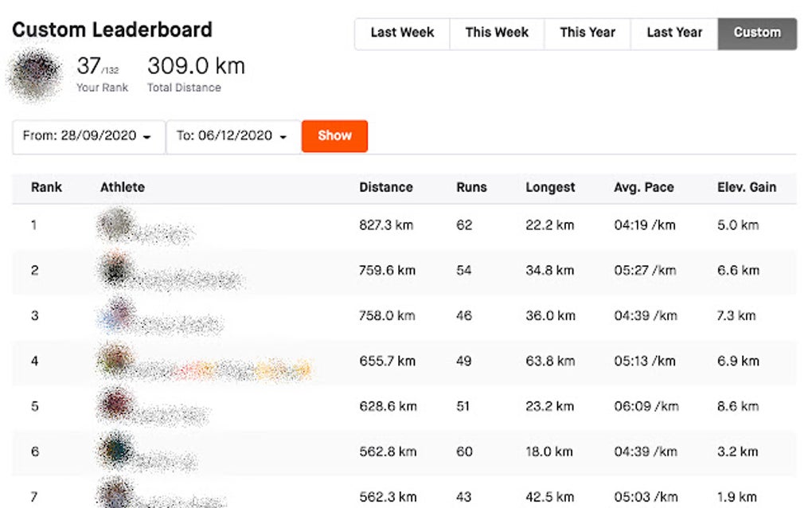This screenshot has height=508, width=812.
Task: Switch to the This Year tab
Action: 587,33
